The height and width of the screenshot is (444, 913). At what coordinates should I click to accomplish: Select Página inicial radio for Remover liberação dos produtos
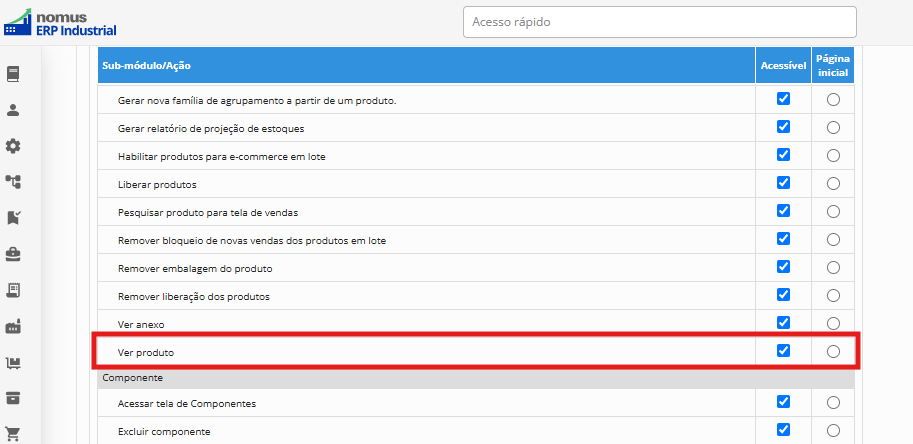click(x=833, y=296)
